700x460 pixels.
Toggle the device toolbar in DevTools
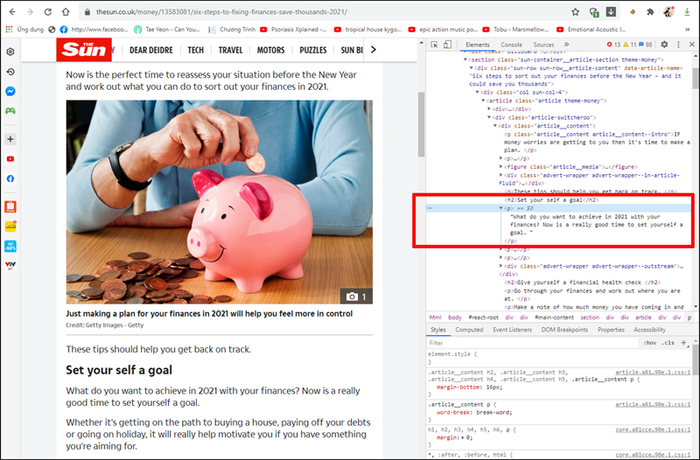point(447,45)
